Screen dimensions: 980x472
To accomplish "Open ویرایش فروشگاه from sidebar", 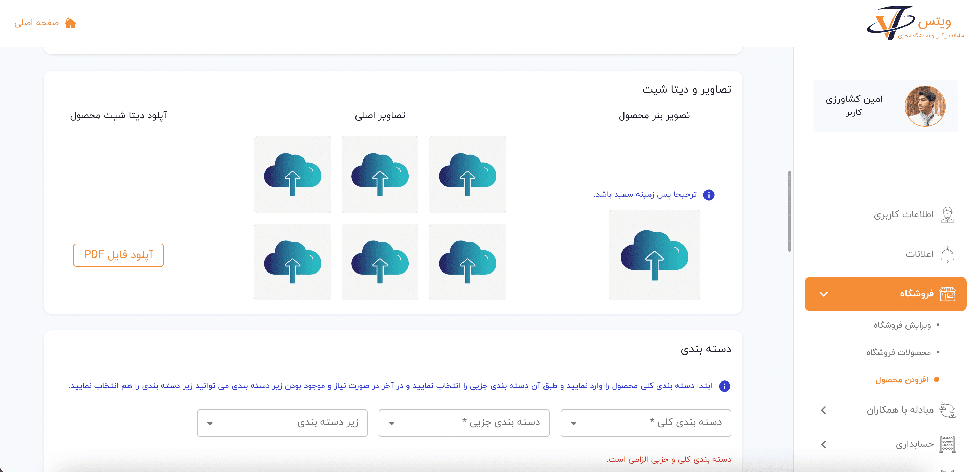I will tap(902, 325).
